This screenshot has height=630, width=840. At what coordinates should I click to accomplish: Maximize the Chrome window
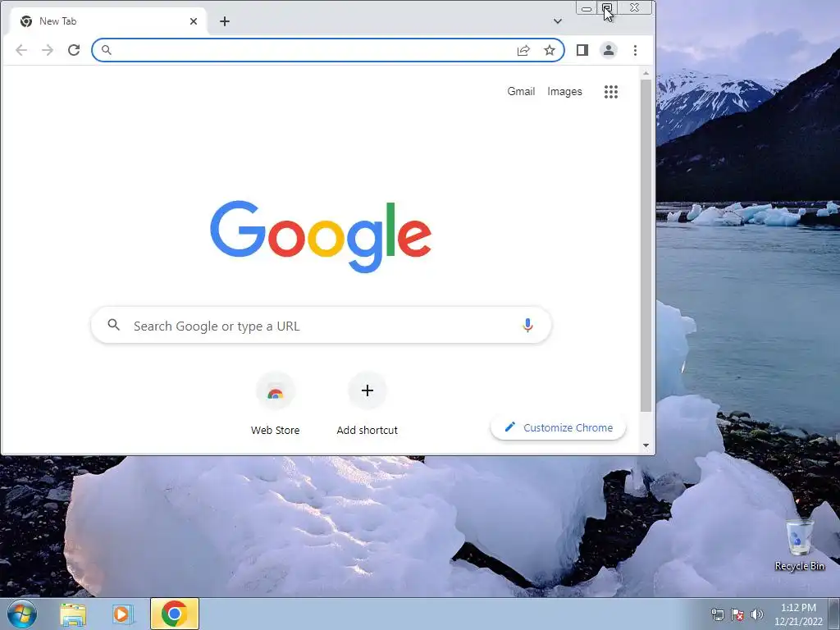tap(607, 8)
